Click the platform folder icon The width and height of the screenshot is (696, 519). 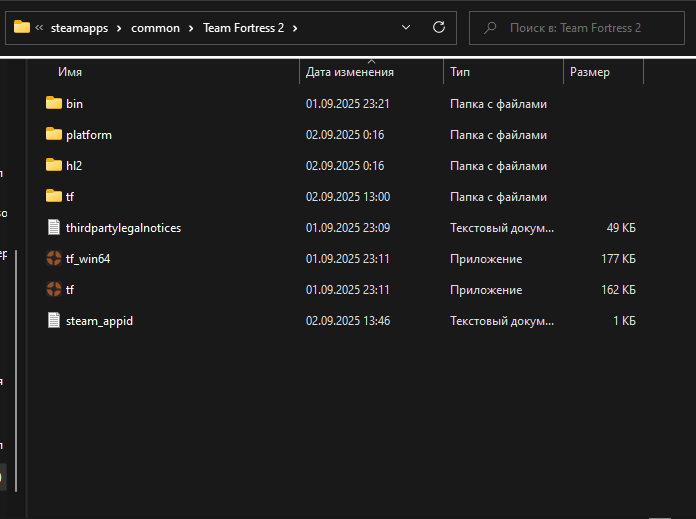pyautogui.click(x=54, y=134)
